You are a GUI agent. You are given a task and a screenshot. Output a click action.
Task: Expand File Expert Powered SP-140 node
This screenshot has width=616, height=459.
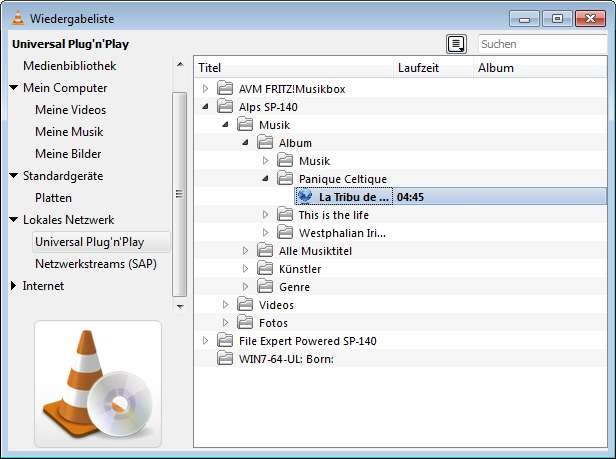click(205, 340)
